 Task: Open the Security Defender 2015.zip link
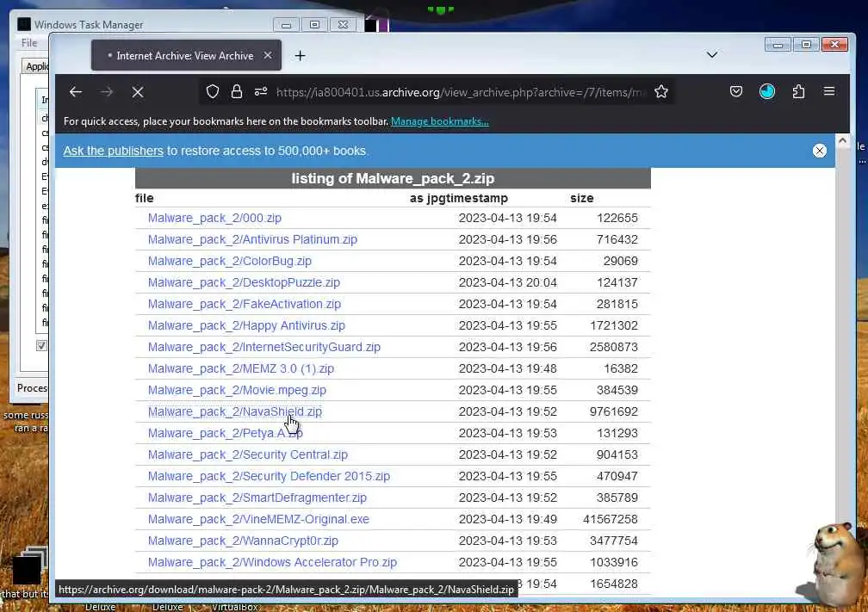pyautogui.click(x=269, y=477)
